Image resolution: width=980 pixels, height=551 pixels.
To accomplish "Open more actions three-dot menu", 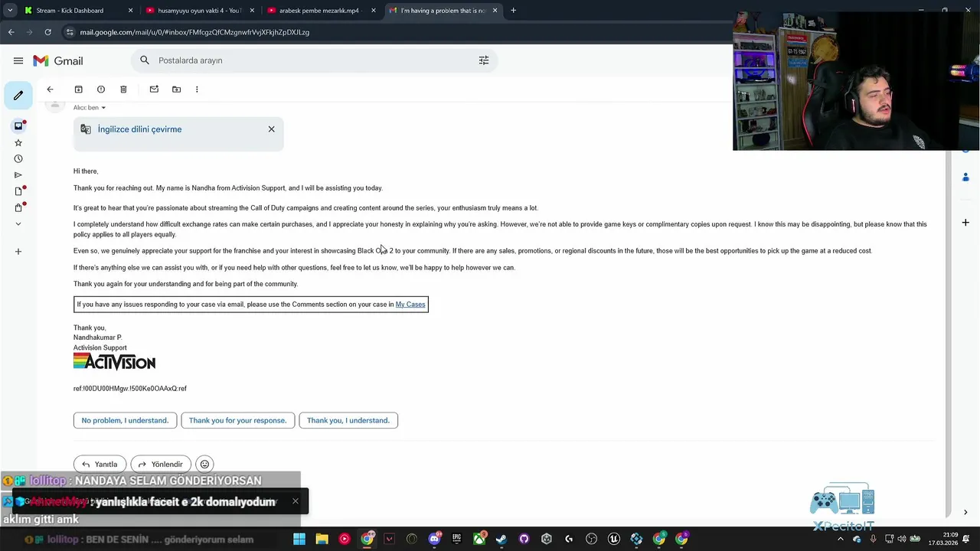I will tap(197, 90).
